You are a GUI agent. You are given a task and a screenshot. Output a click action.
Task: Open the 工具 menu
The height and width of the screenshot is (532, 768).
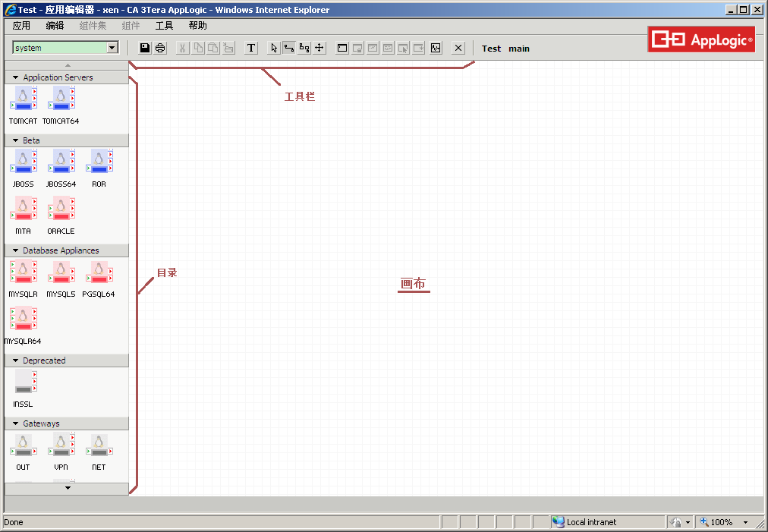[x=164, y=26]
